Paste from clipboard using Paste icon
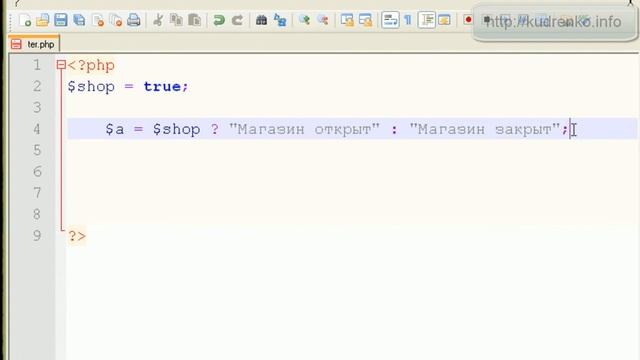The image size is (640, 360). (x=195, y=20)
